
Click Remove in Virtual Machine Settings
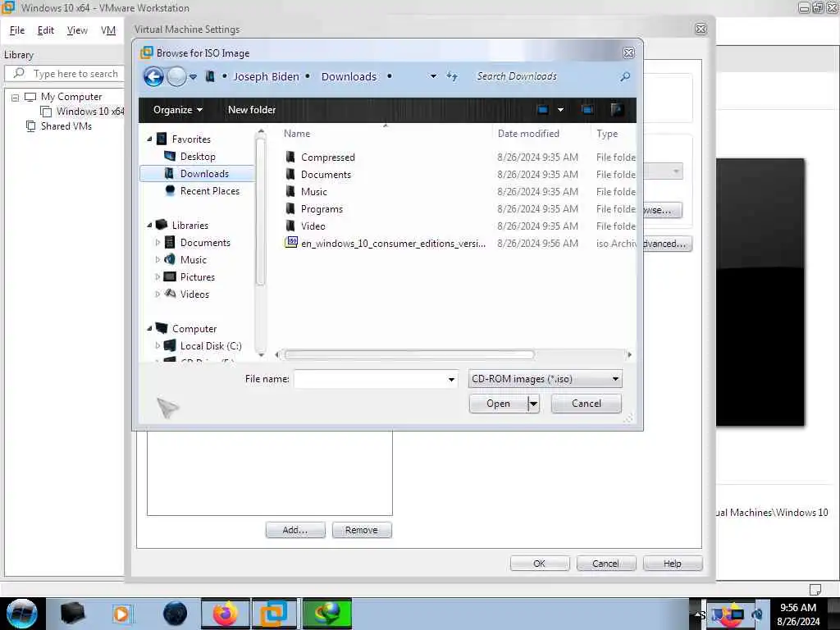(x=362, y=530)
